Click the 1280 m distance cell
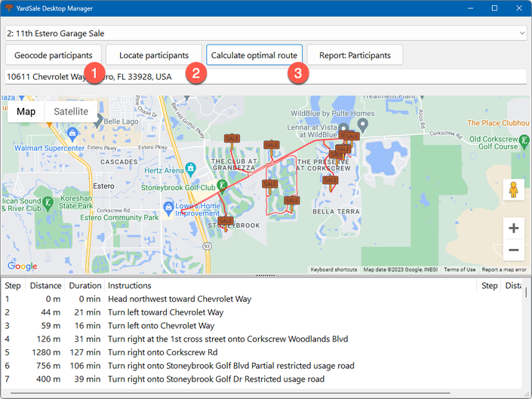This screenshot has width=532, height=399. 46,352
